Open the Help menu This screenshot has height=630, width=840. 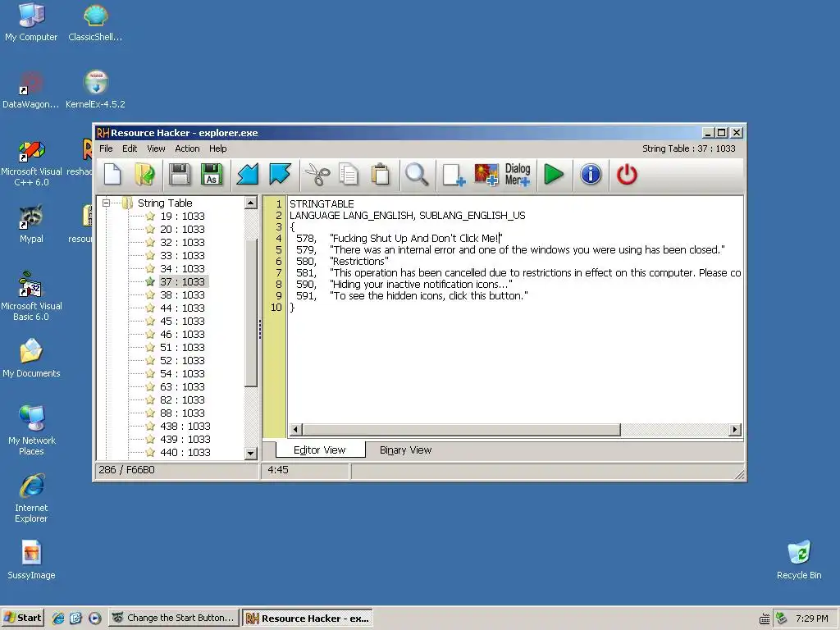point(217,149)
